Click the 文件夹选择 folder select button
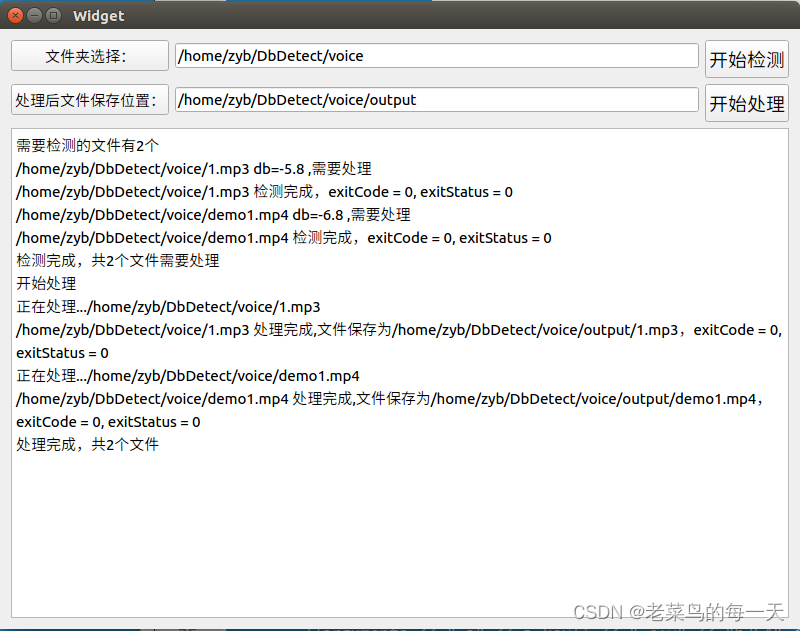This screenshot has width=800, height=631. pos(90,56)
